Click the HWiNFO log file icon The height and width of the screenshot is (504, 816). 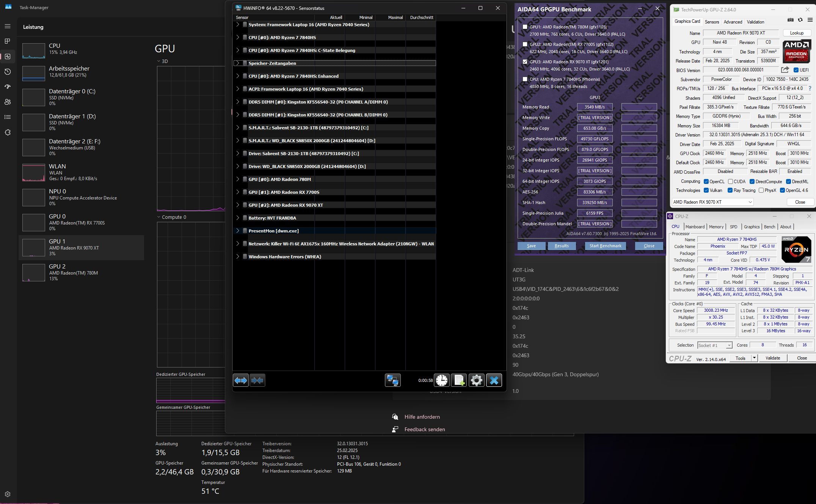[x=459, y=380]
